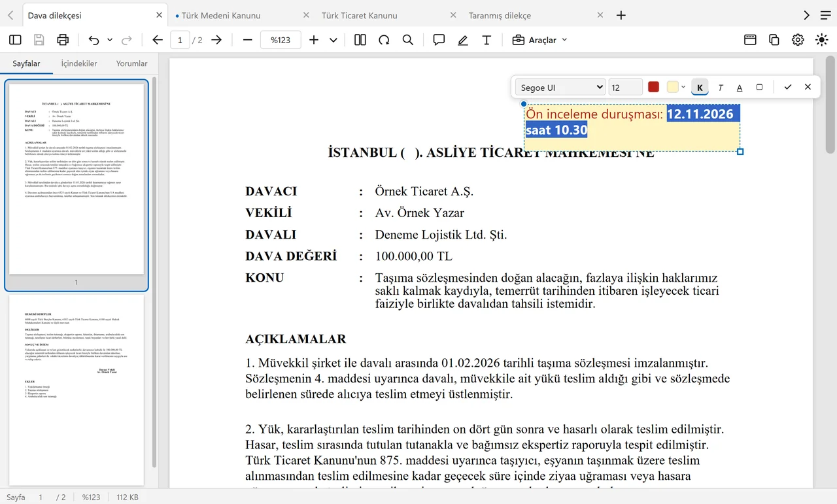
Task: Close the Türk Medeni Kanunu tab
Action: [x=306, y=15]
